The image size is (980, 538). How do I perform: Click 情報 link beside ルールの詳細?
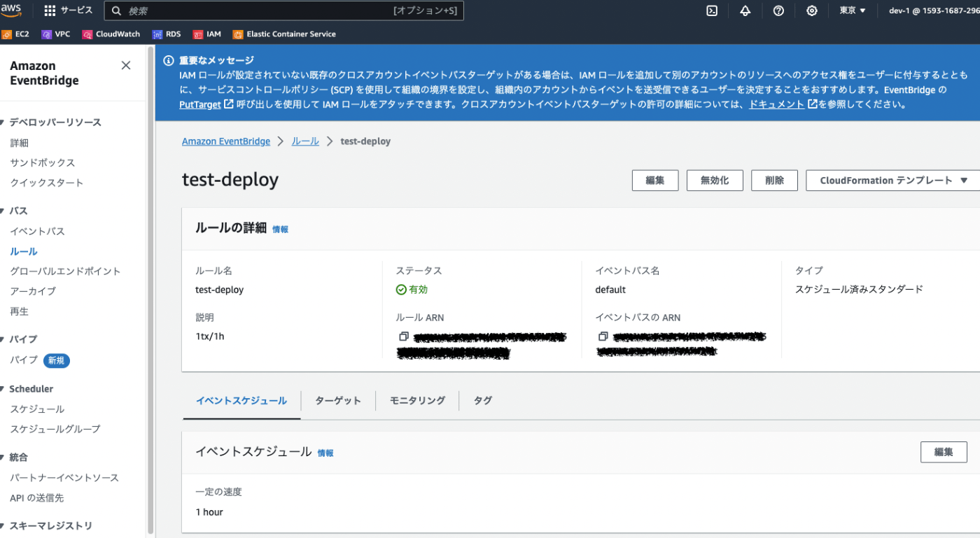pos(280,229)
